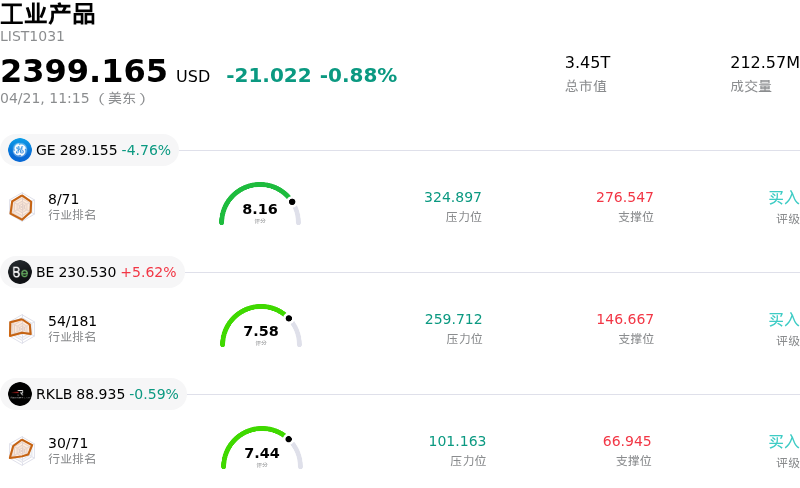Click BE's support level 146.667
Viewport: 800px width, 488px height.
pos(625,319)
